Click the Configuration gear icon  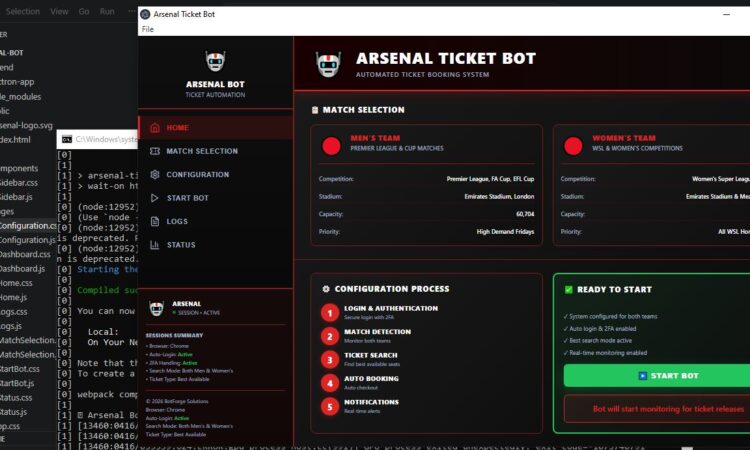tap(155, 174)
